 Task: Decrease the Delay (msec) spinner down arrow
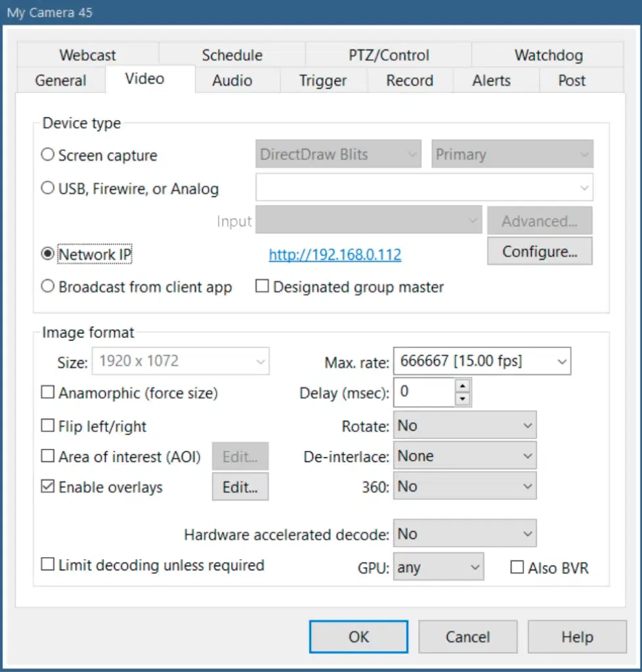coord(463,399)
